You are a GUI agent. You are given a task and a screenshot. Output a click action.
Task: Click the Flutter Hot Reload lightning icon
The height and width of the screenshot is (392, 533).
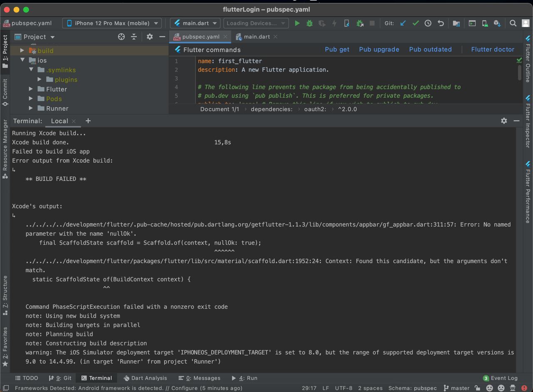(334, 23)
